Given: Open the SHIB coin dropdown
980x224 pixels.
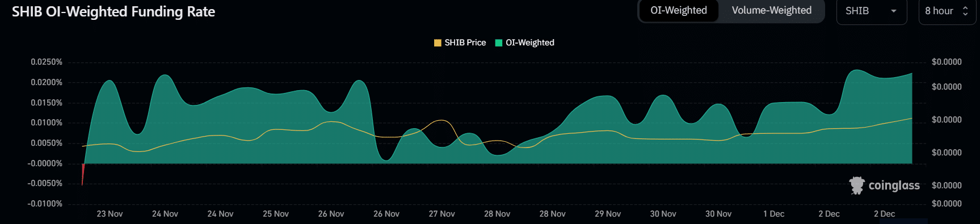Looking at the screenshot, I should [871, 11].
